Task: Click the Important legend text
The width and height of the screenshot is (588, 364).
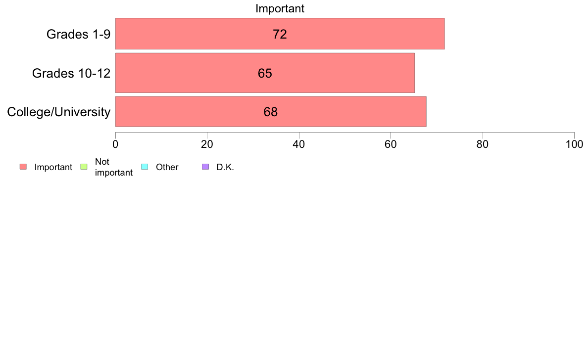Action: pos(53,167)
